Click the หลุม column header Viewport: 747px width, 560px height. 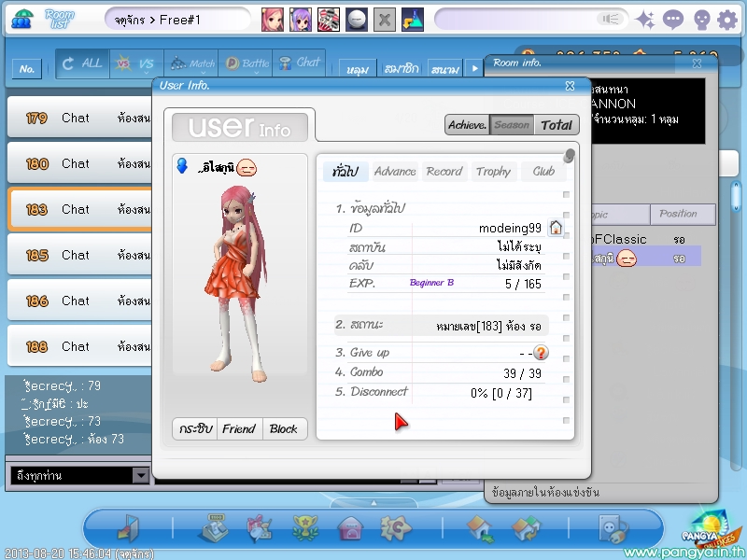[x=358, y=69]
